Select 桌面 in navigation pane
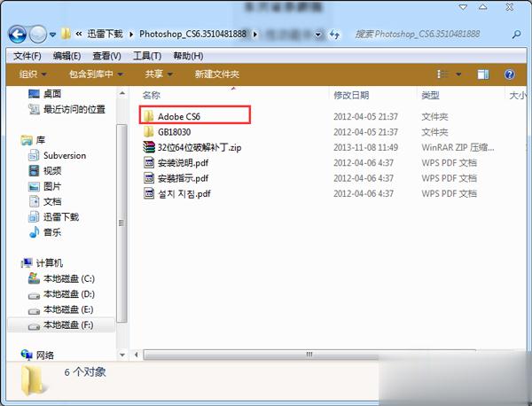 coord(52,94)
